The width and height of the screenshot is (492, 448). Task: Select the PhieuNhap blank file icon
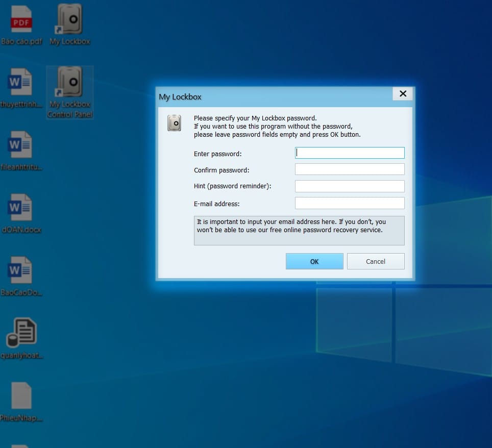pos(21,402)
